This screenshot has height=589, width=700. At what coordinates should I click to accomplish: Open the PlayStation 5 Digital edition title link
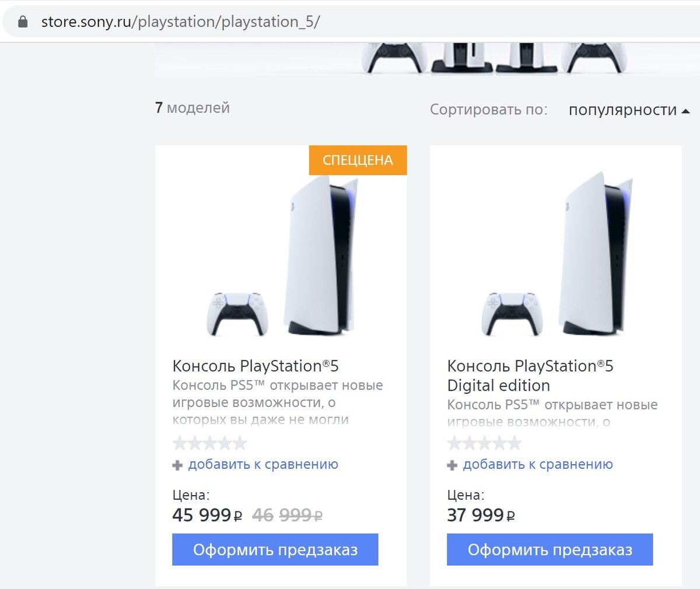530,376
